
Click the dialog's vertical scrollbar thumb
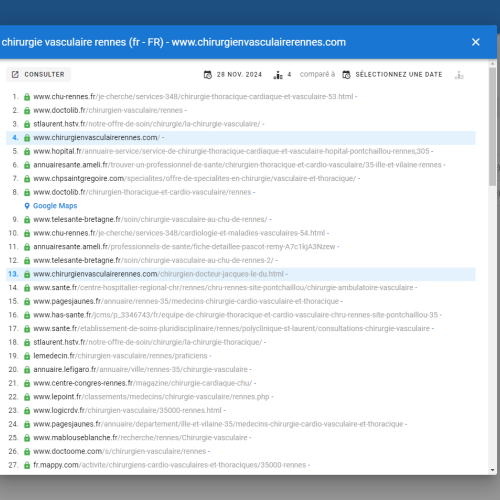point(493,127)
